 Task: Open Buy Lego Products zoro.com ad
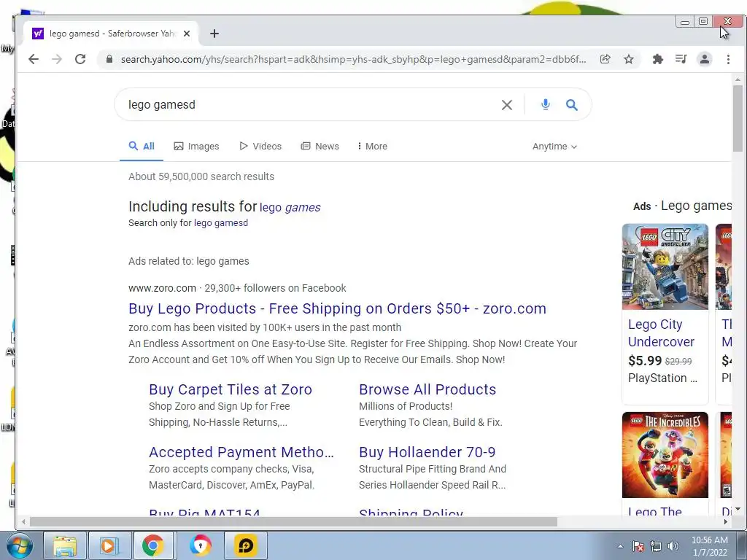[337, 308]
